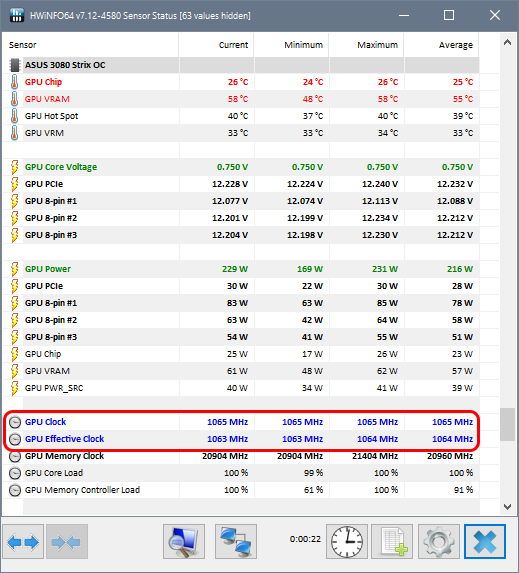This screenshot has height=573, width=519.
Task: Open the network remote monitoring computers icon
Action: tap(236, 542)
